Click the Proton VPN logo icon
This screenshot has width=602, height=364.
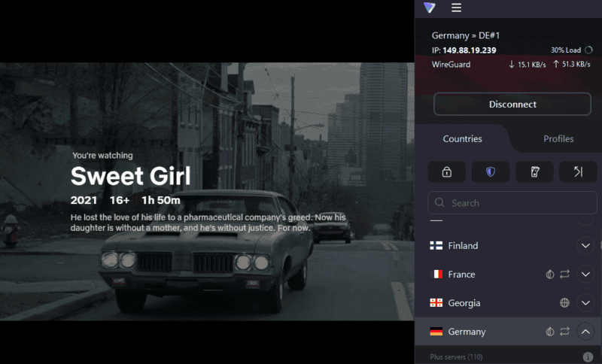pos(429,8)
